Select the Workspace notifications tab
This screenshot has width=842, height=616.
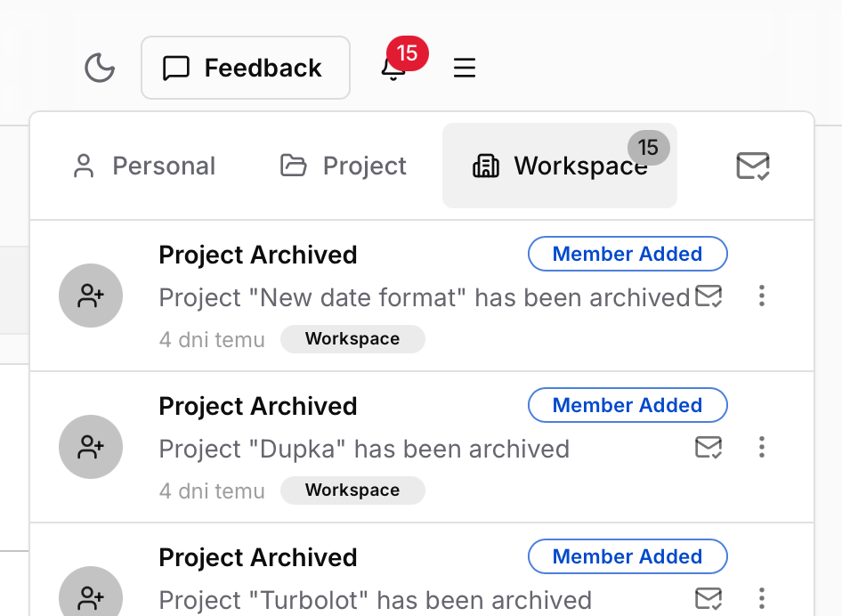(559, 166)
